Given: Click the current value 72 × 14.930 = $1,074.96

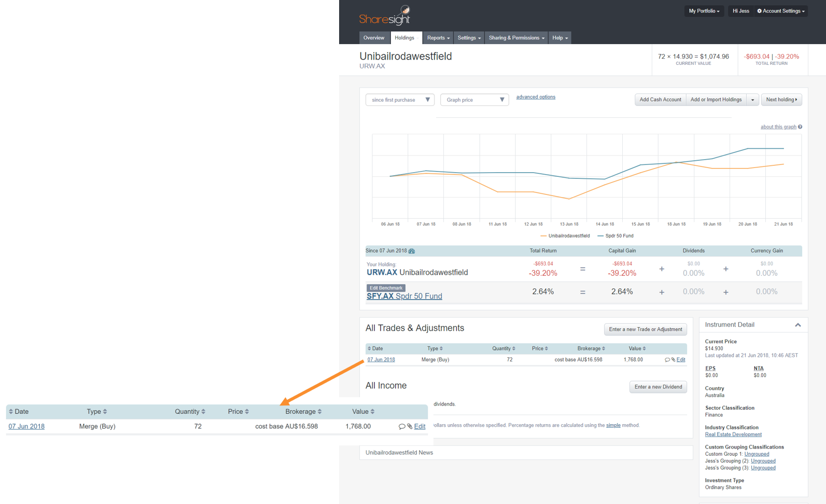Looking at the screenshot, I should click(x=693, y=57).
